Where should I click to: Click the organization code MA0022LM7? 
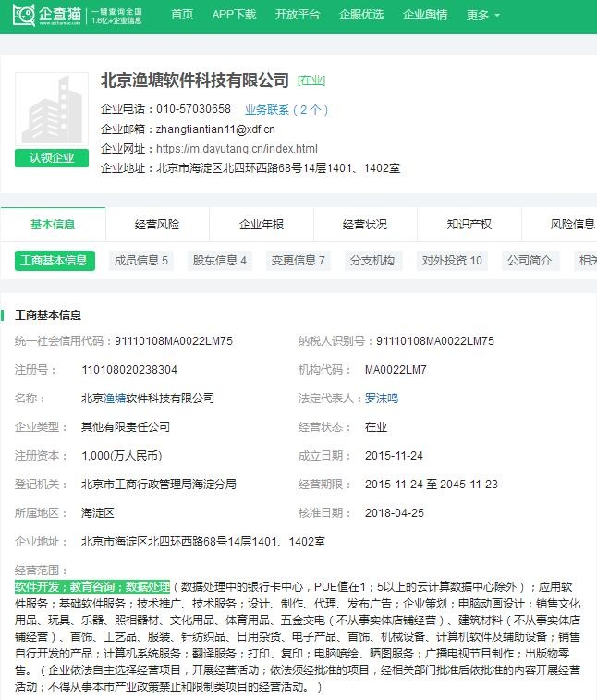pyautogui.click(x=396, y=370)
